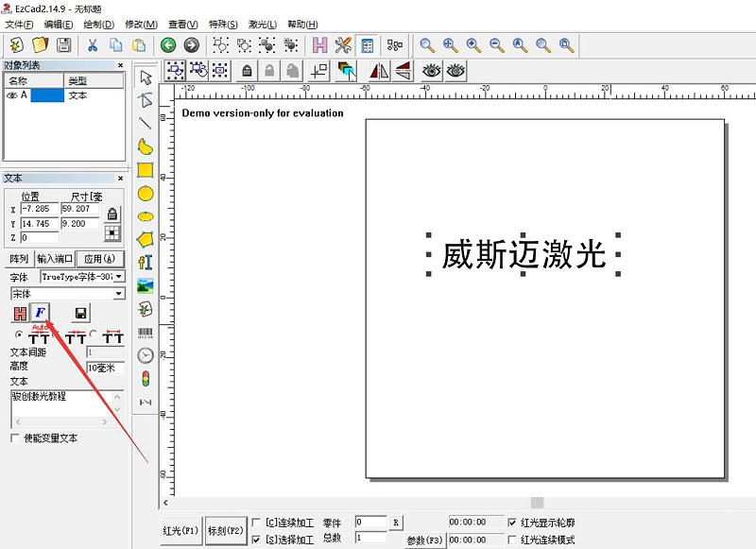Screen dimensions: 756x549
Task: Click the blue F font settings button
Action: [41, 313]
